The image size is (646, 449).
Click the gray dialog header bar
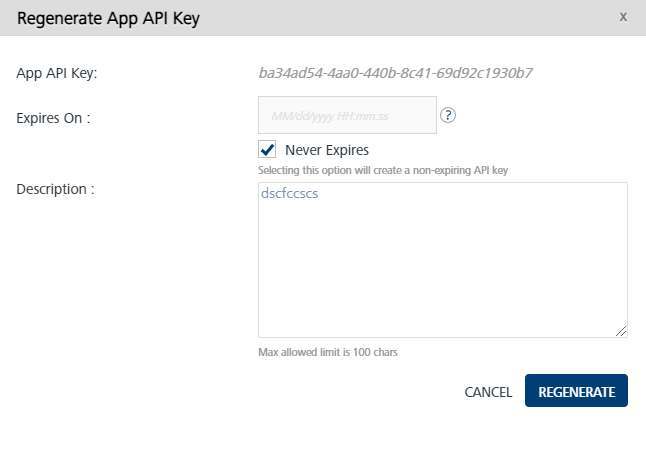400,19
